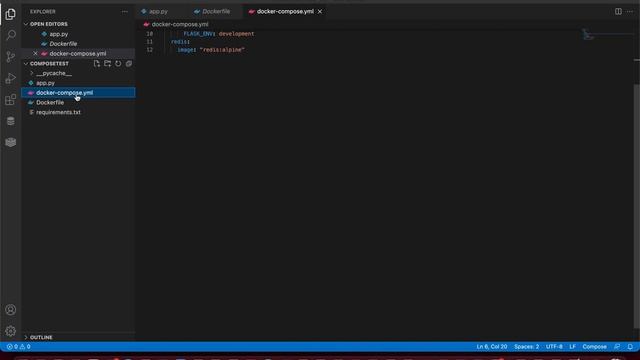Collapse the OPEN EDITORS section
Screen dimensions: 640x360
pyautogui.click(x=49, y=24)
